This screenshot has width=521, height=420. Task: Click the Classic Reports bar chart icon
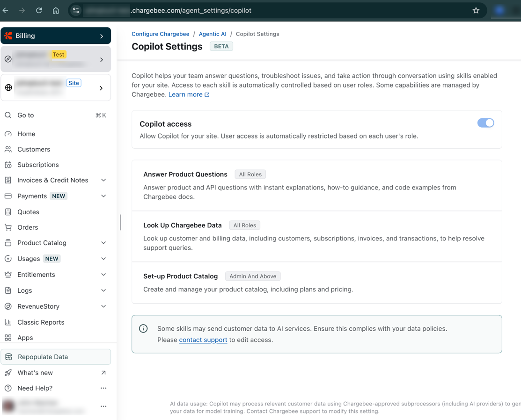click(8, 322)
